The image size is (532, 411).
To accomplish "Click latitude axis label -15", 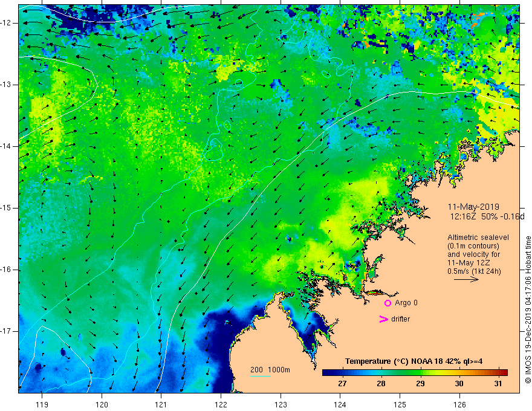I will (6, 208).
